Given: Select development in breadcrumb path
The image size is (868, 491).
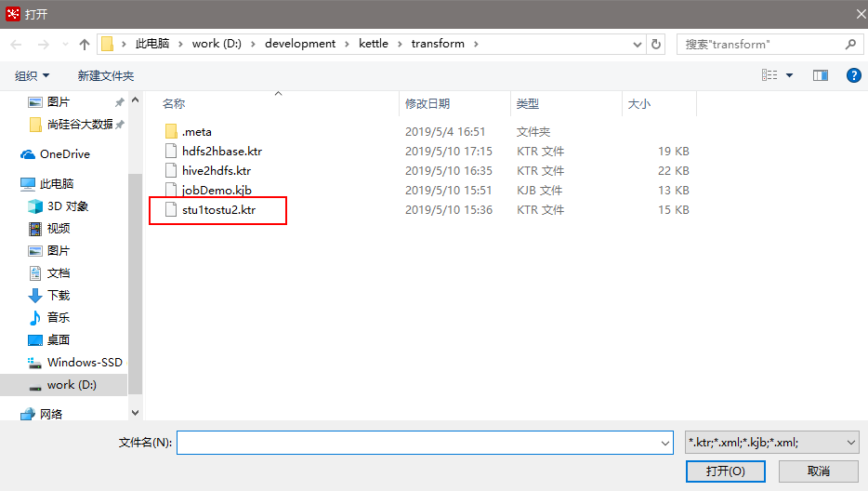Looking at the screenshot, I should pos(300,44).
